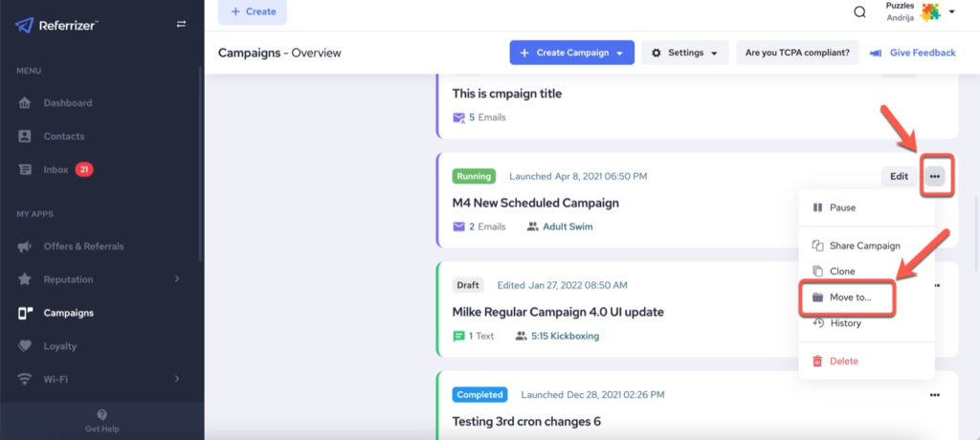Click Are you TCPA compliant? button

pyautogui.click(x=797, y=53)
